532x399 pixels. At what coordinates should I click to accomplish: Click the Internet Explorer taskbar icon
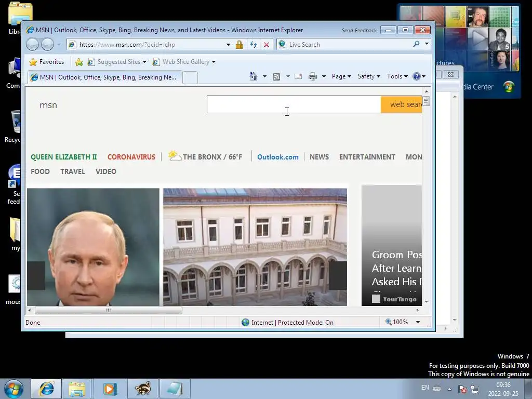[x=46, y=389]
